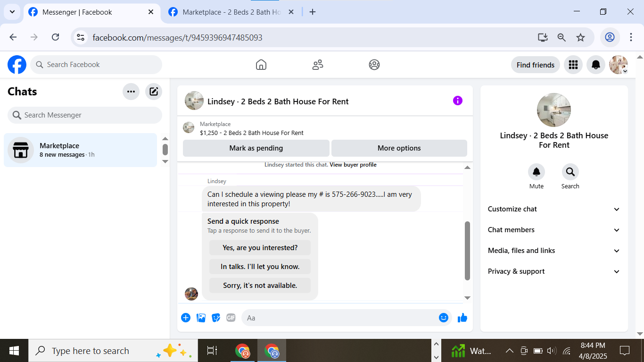Image resolution: width=644 pixels, height=362 pixels.
Task: Click the Mark as pending button
Action: (x=256, y=148)
